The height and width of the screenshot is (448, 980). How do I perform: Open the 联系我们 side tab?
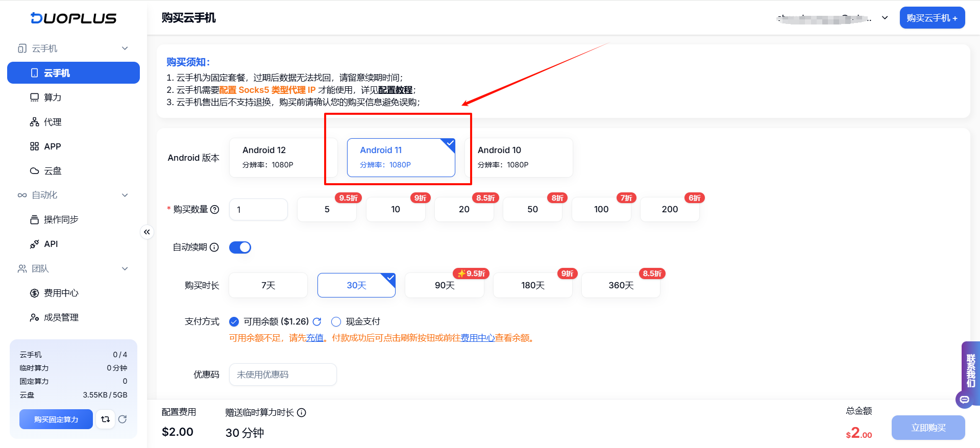coord(971,370)
